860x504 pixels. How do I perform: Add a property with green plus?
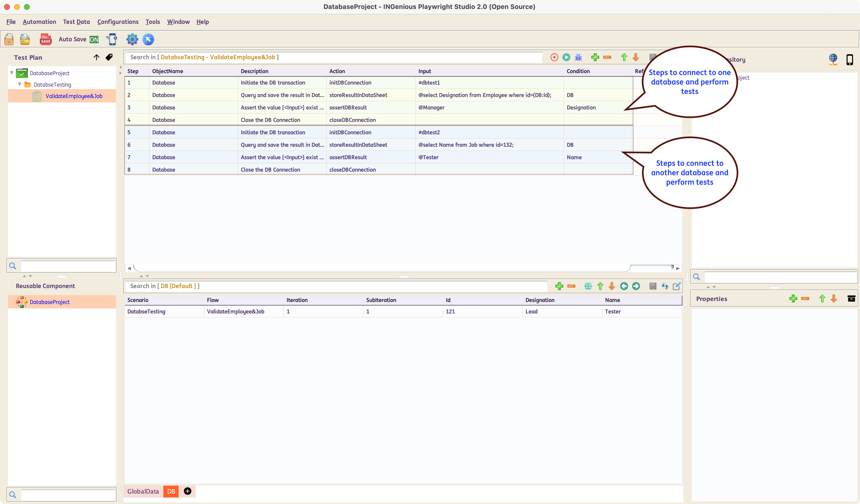(794, 299)
